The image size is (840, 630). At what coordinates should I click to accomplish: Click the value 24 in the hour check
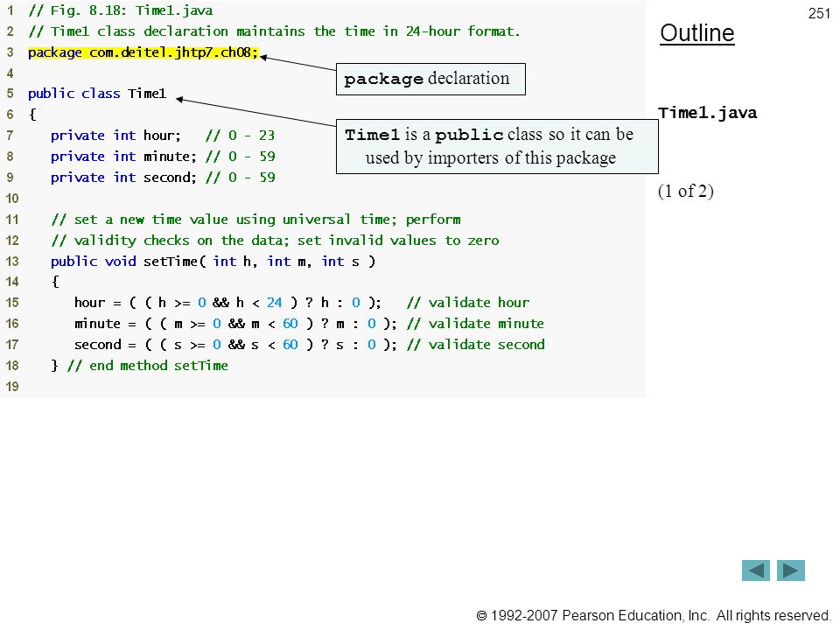(274, 303)
